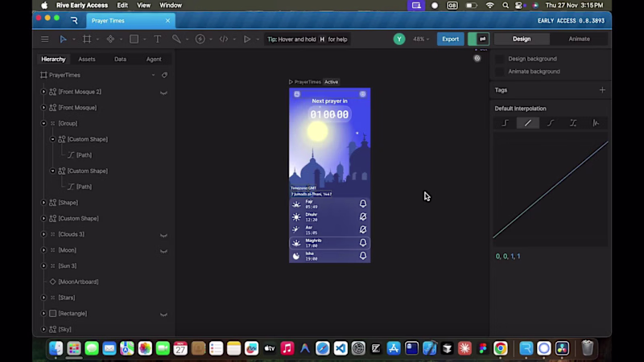Select elastic interpolation icon
The height and width of the screenshot is (362, 644).
[x=596, y=123]
